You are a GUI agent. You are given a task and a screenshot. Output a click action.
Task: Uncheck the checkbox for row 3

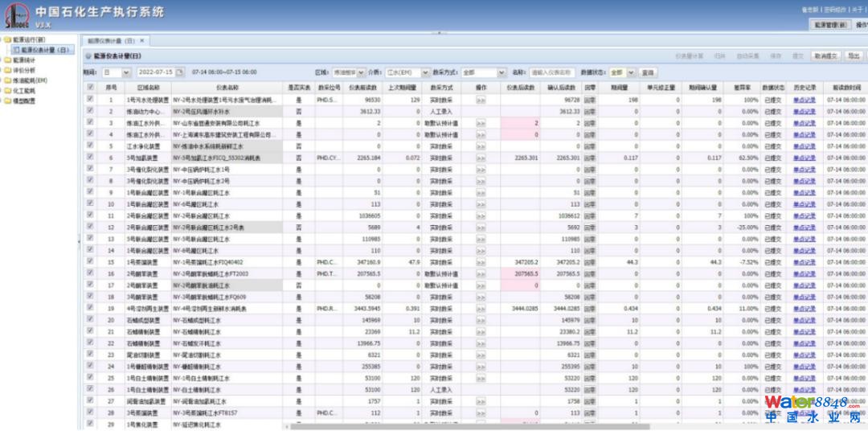point(91,124)
